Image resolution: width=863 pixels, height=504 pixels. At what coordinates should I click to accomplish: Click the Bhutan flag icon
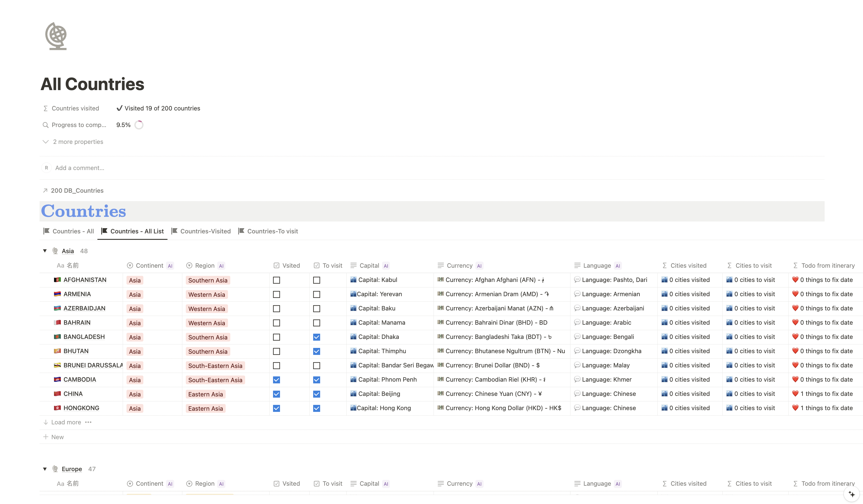click(x=57, y=351)
